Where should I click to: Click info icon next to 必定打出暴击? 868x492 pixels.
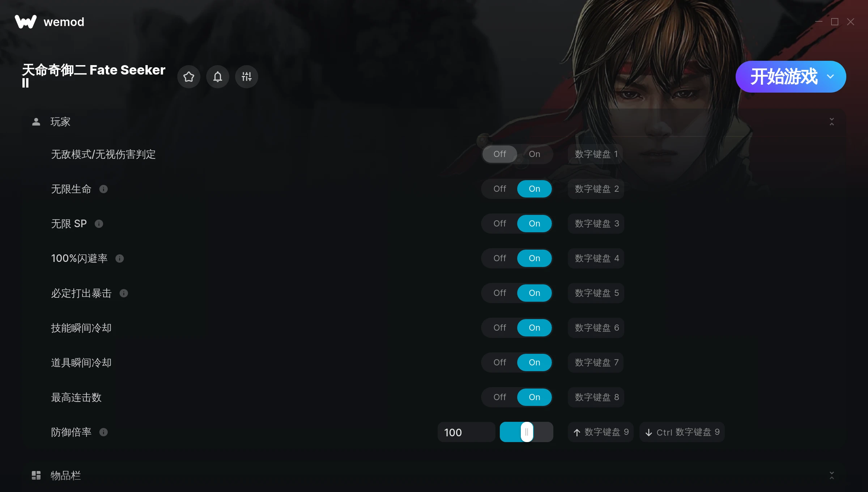click(124, 293)
